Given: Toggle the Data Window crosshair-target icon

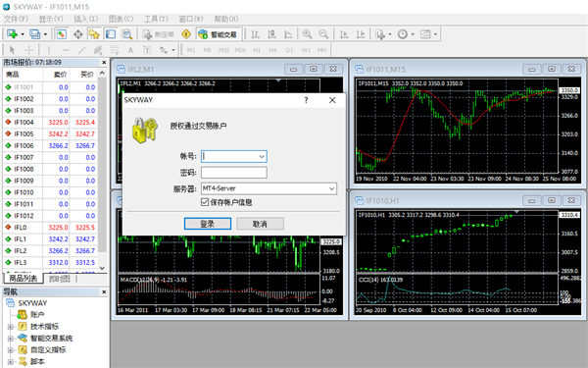Looking at the screenshot, I should click(78, 34).
